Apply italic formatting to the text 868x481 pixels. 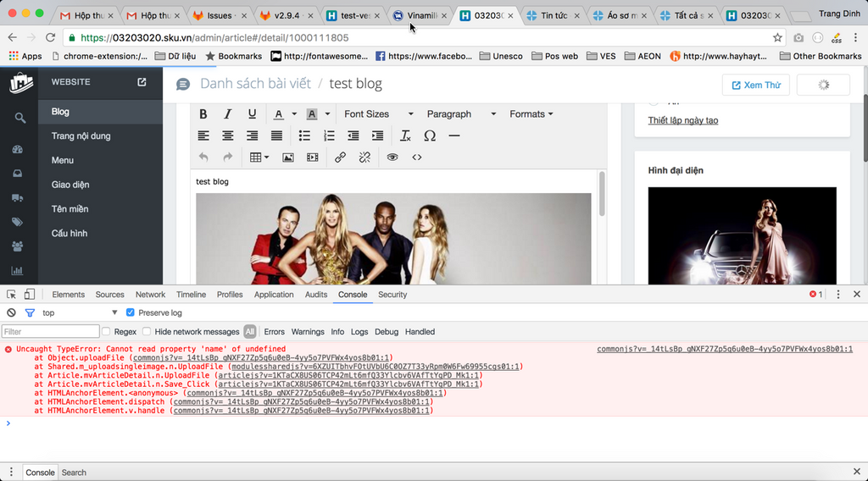227,114
